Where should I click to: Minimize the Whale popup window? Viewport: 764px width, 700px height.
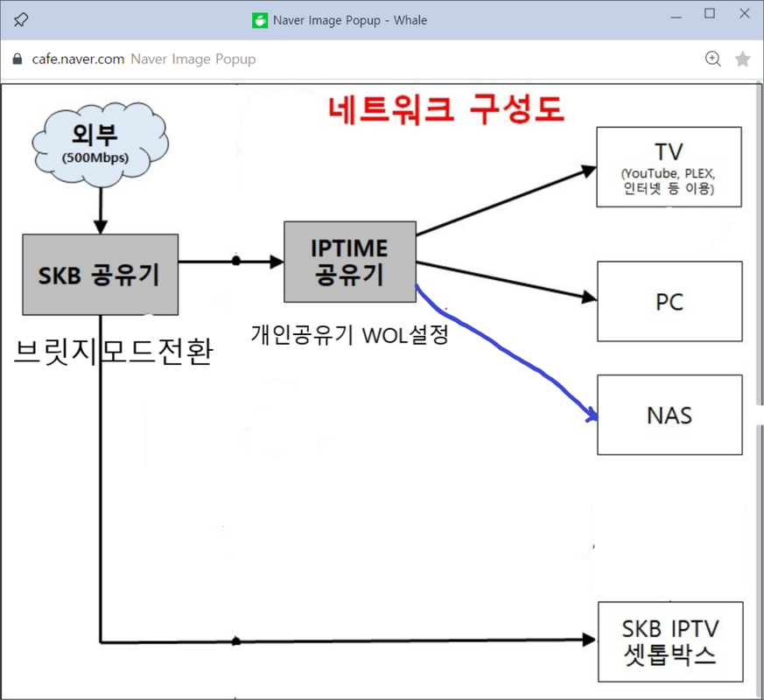point(676,17)
